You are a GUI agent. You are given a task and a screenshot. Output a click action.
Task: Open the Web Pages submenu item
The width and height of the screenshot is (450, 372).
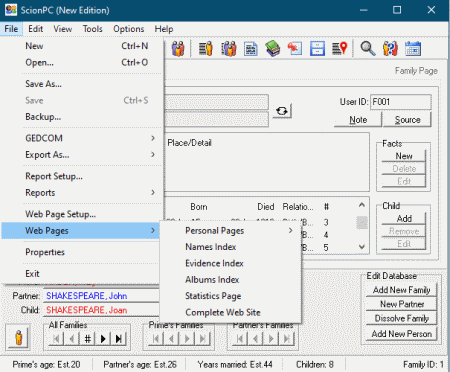click(x=81, y=231)
